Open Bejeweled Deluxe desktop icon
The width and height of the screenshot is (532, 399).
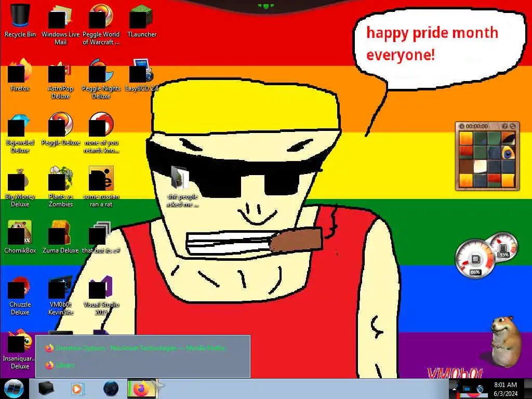(20, 132)
